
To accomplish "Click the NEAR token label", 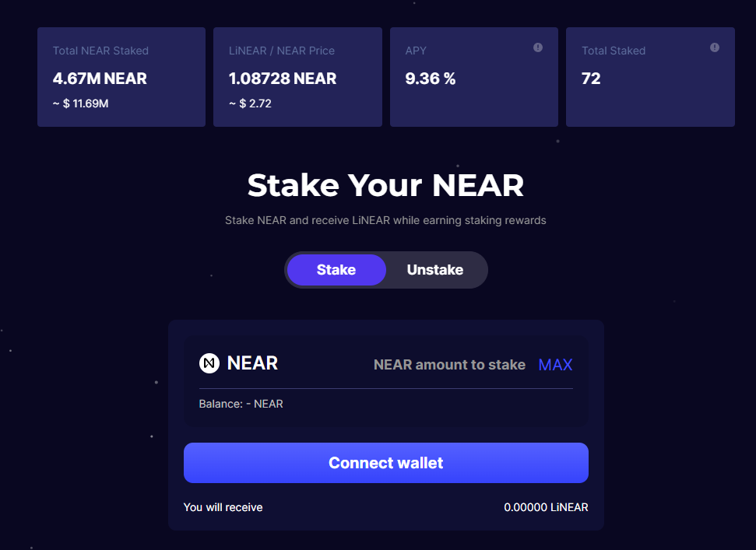I will click(252, 363).
